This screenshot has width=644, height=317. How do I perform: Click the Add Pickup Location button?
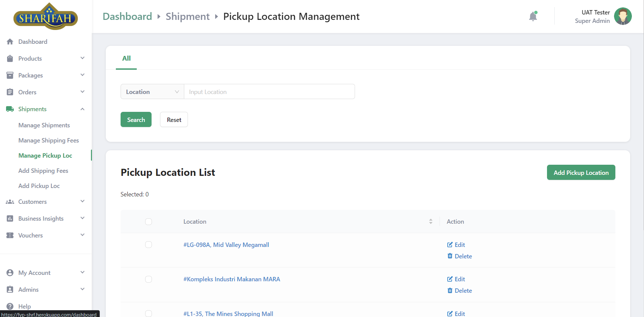pyautogui.click(x=581, y=172)
